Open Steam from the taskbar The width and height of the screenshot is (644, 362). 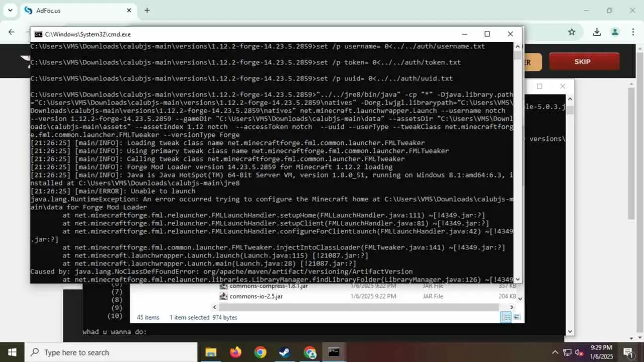[285, 352]
